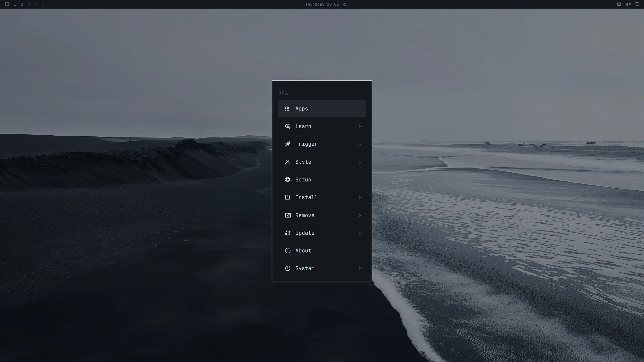This screenshot has height=362, width=644.
Task: Click the volume icon in top bar
Action: pyautogui.click(x=628, y=4)
